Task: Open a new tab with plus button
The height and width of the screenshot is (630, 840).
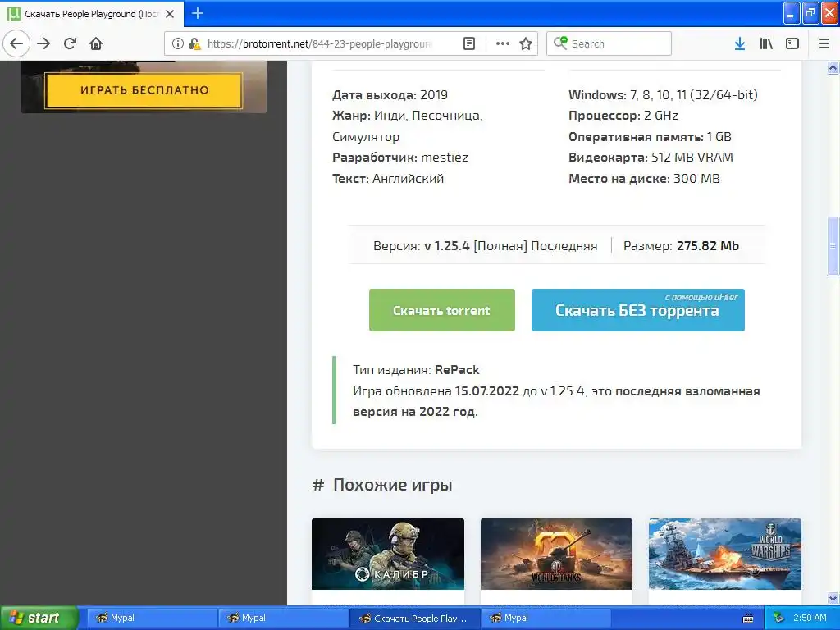Action: pos(198,13)
